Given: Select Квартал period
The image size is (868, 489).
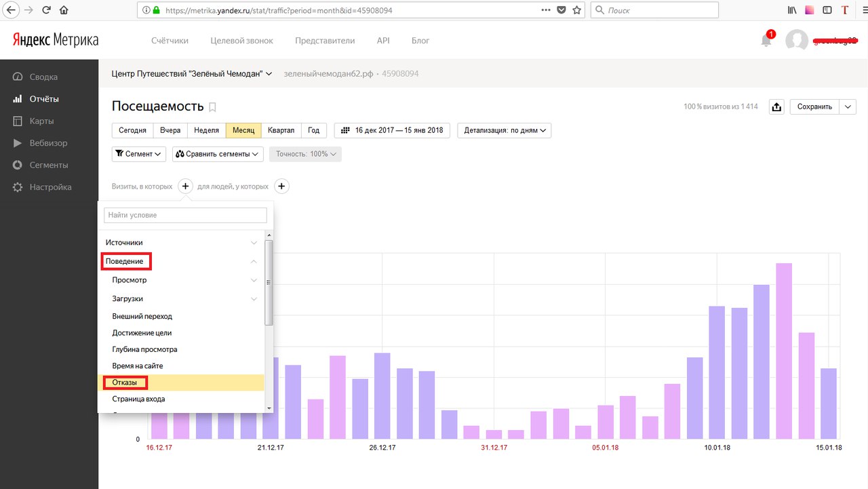Looking at the screenshot, I should 281,130.
